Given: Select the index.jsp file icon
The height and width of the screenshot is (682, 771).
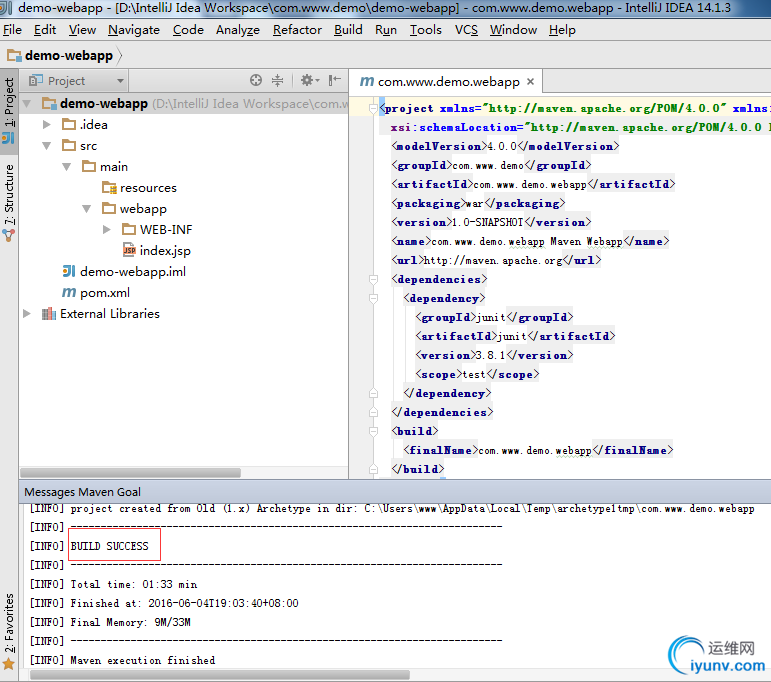Looking at the screenshot, I should coord(129,250).
